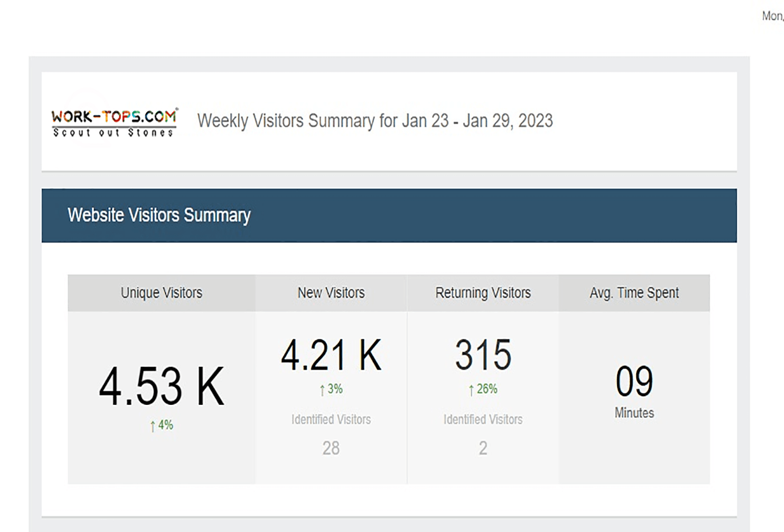Screen dimensions: 784x532
Task: Select the Avg. Time Spent column header
Action: point(633,293)
